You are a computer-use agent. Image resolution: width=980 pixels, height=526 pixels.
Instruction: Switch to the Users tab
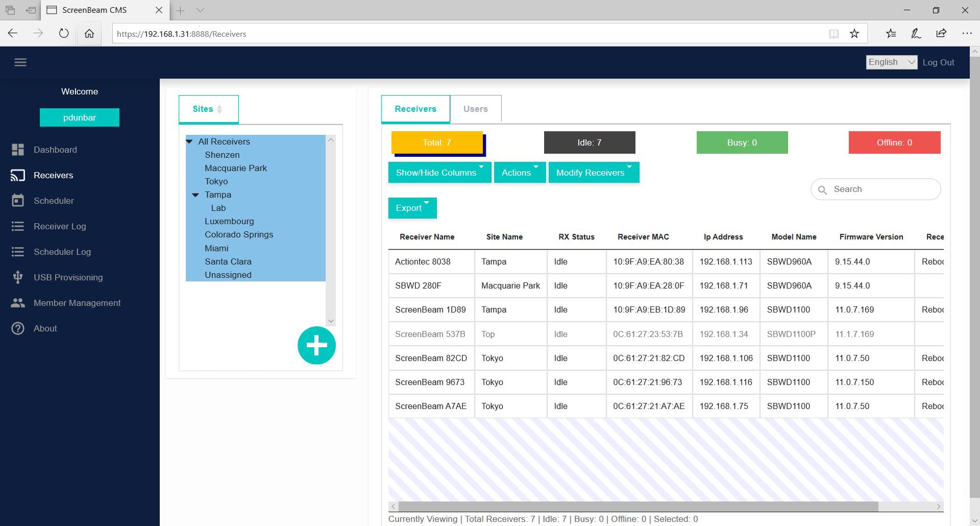(475, 109)
